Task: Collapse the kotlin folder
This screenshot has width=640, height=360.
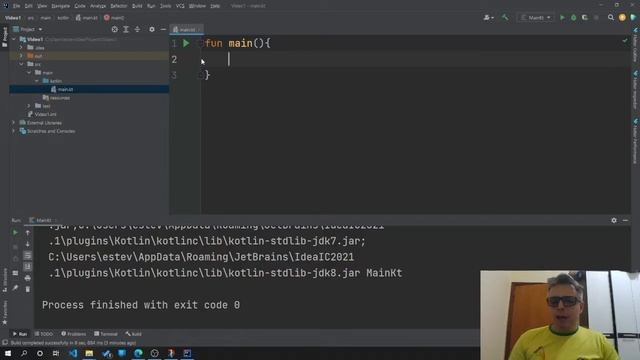Action: coord(37,81)
